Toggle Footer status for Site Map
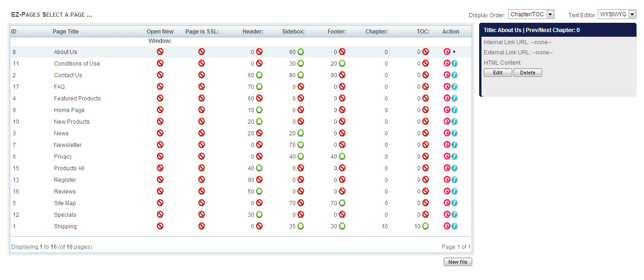 342,203
